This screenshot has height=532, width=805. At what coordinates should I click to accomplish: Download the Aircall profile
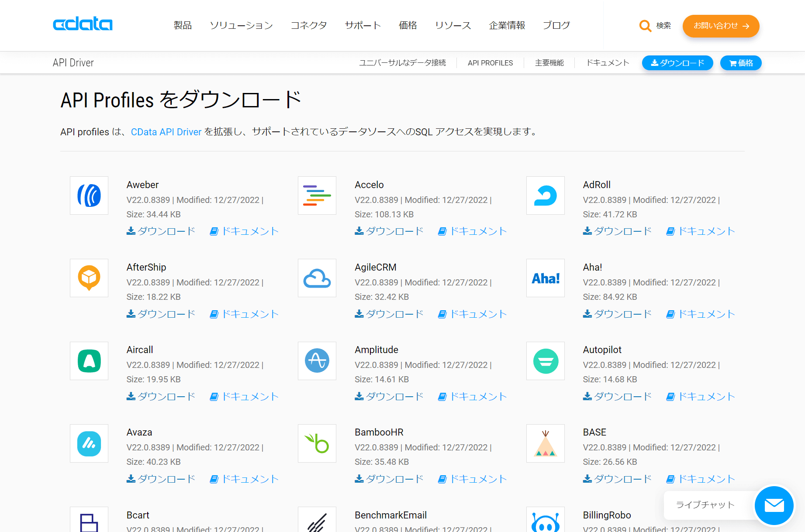pos(161,396)
